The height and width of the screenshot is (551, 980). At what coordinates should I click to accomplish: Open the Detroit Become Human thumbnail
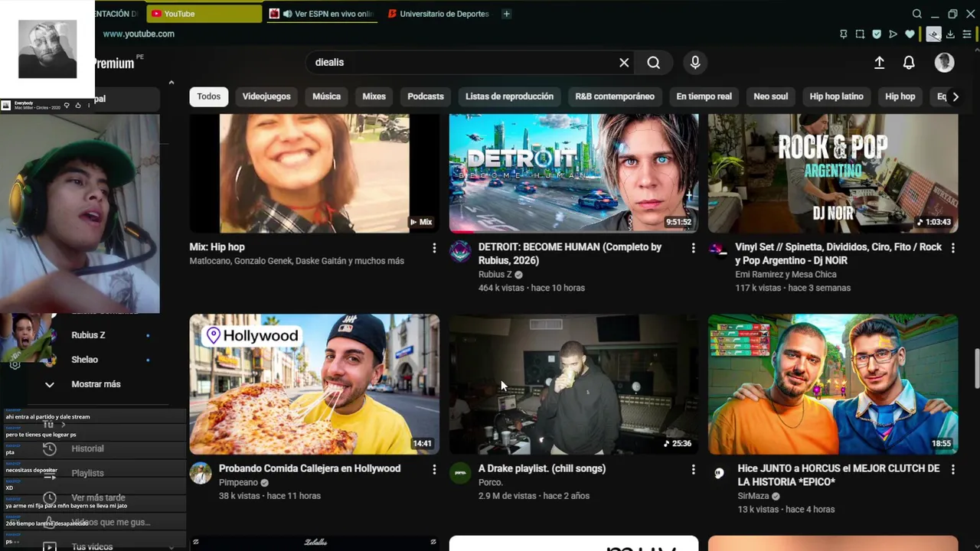[573, 174]
